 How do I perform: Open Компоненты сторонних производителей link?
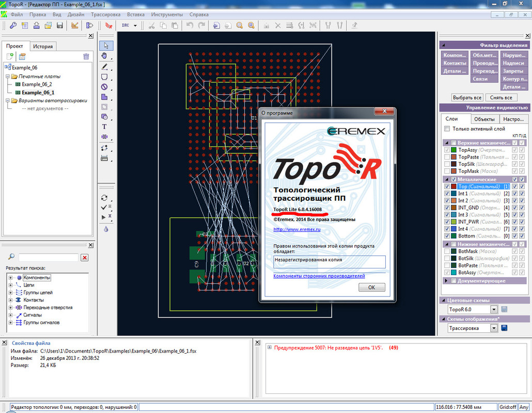[x=319, y=276]
